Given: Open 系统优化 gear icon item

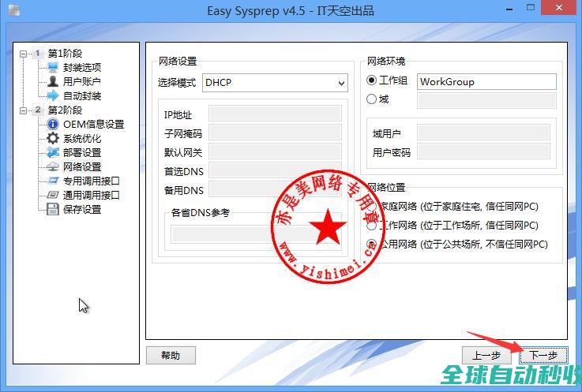Looking at the screenshot, I should [53, 139].
